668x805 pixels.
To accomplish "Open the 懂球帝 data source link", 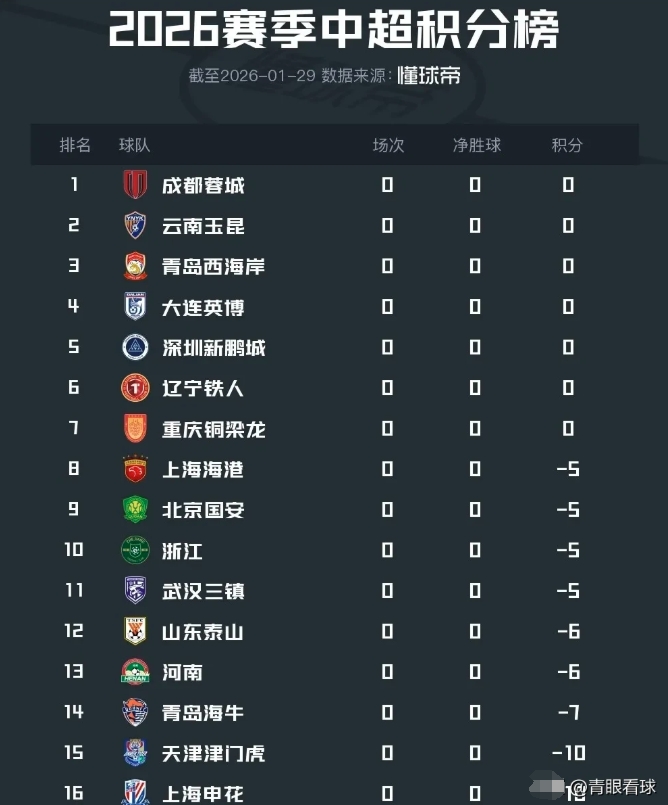I will 428,76.
